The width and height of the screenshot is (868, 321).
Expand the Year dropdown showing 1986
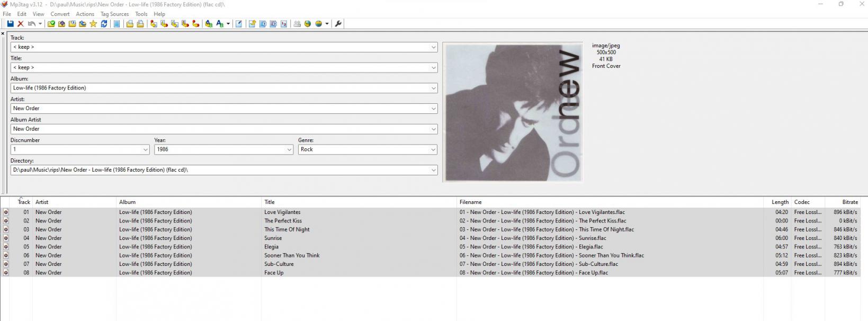click(x=289, y=149)
